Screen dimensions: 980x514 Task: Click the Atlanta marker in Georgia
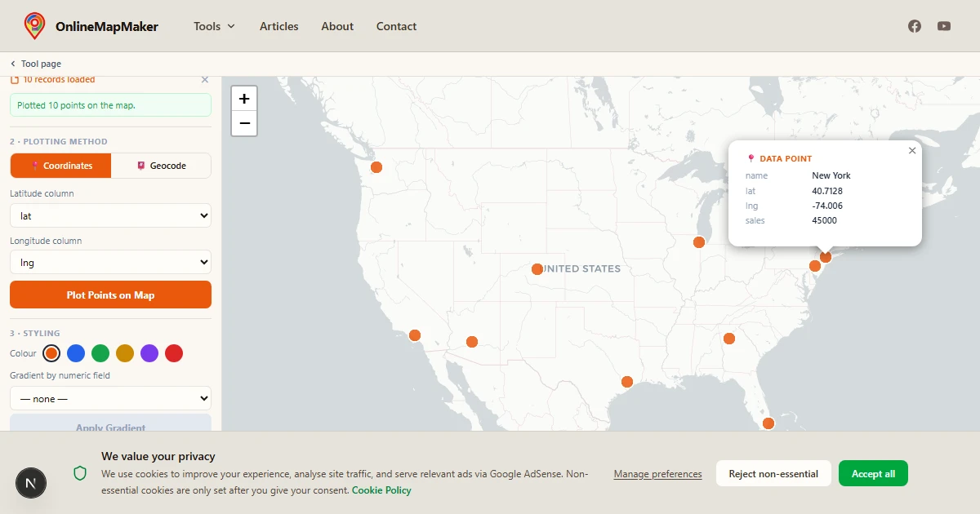729,339
